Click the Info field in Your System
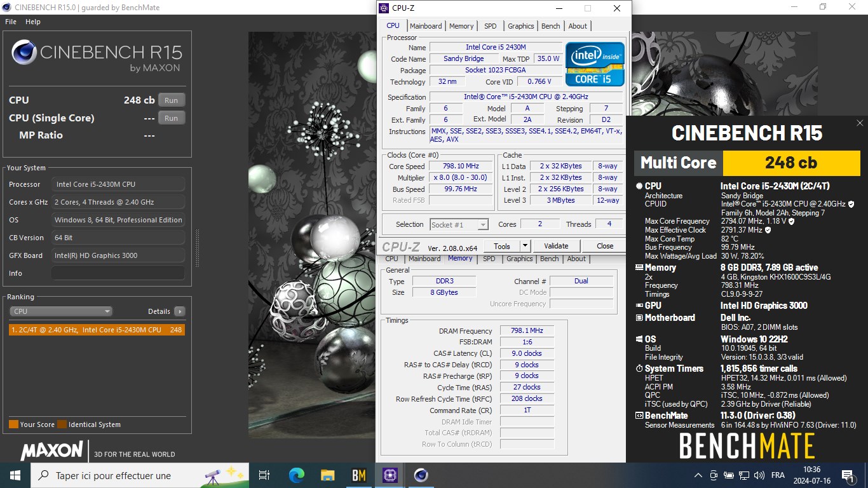The height and width of the screenshot is (488, 868). (118, 273)
